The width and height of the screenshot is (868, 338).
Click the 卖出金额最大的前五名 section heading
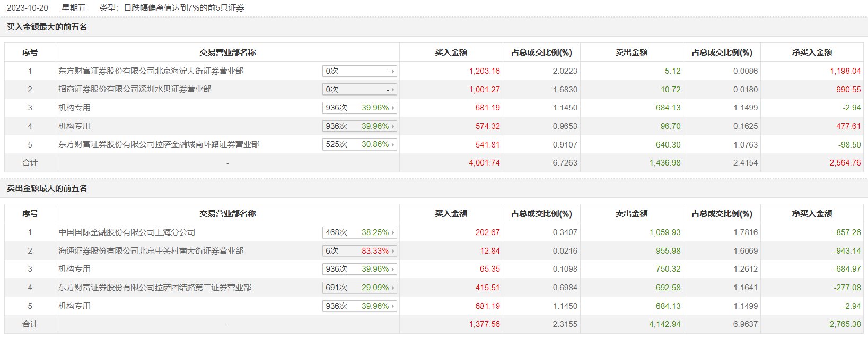pos(47,188)
